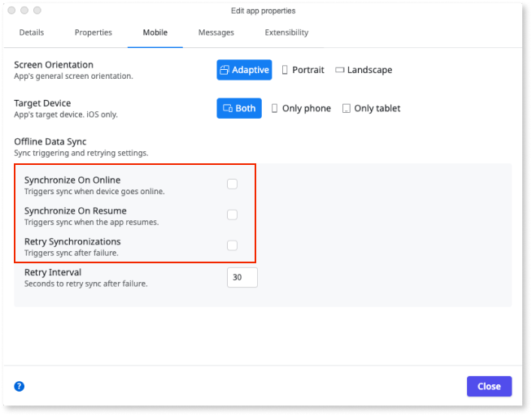The width and height of the screenshot is (532, 416).
Task: Select Adaptive screen orientation
Action: click(x=244, y=70)
